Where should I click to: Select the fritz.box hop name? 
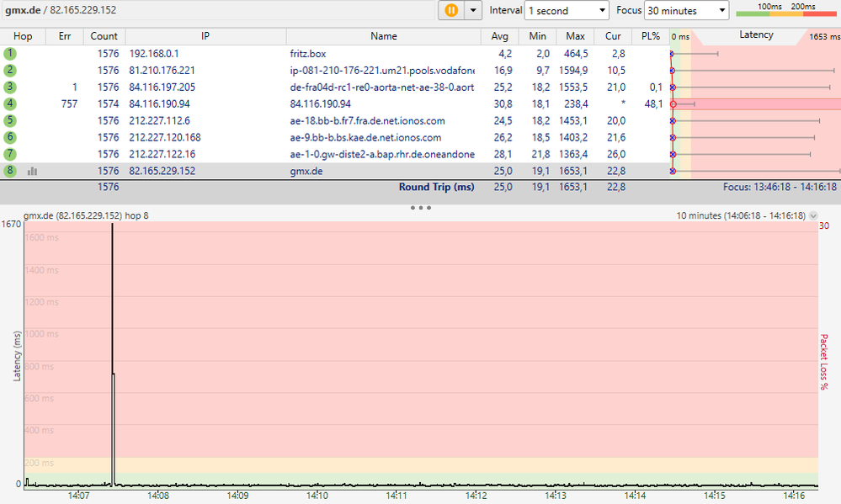[308, 54]
